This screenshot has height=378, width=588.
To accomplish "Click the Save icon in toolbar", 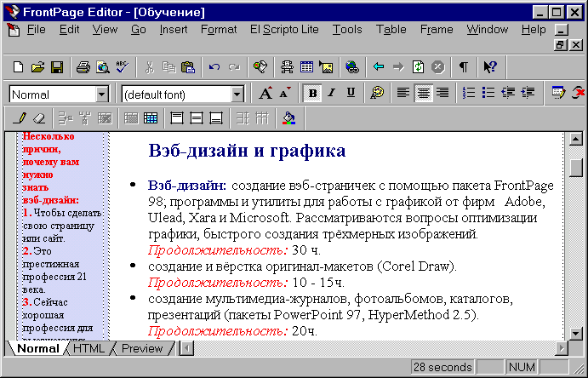I will [x=56, y=66].
